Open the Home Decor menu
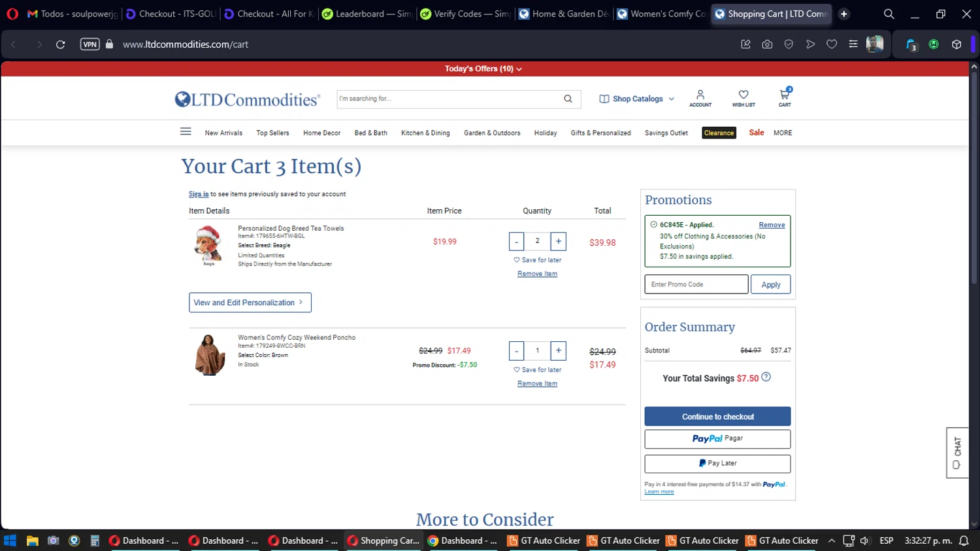 (x=321, y=133)
